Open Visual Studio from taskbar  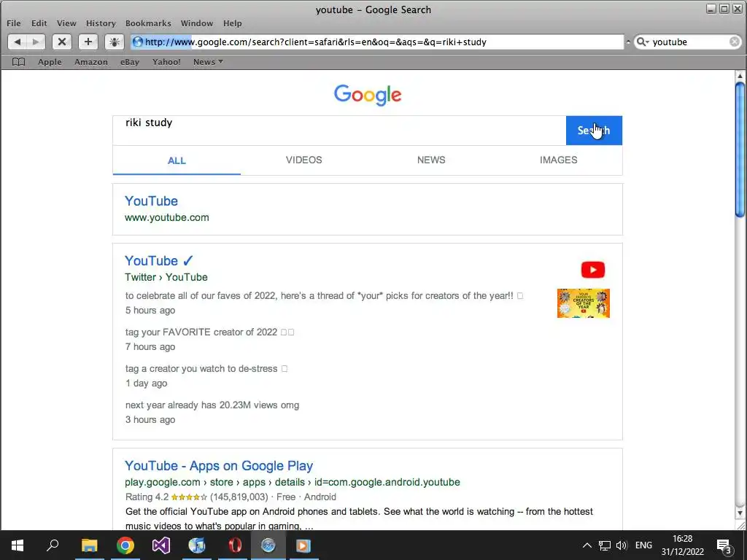(161, 545)
